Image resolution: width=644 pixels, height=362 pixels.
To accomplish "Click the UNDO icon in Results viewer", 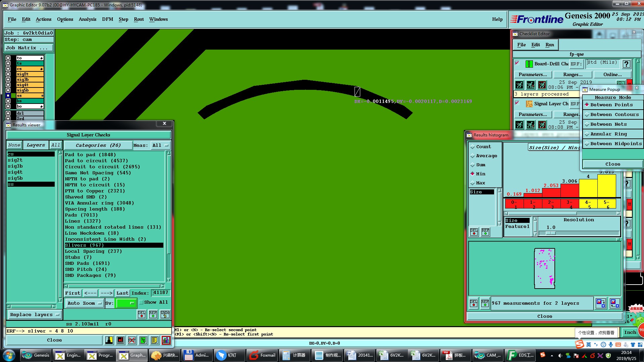I will click(165, 314).
